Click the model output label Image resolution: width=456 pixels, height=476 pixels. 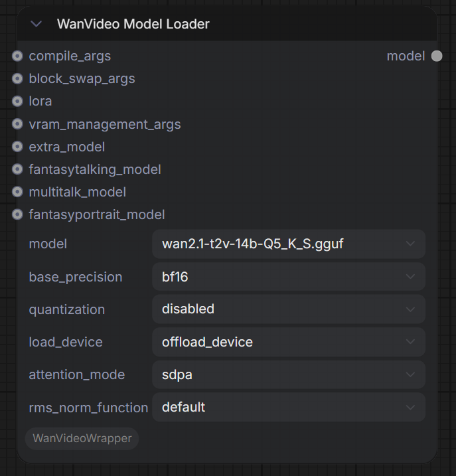(x=406, y=56)
